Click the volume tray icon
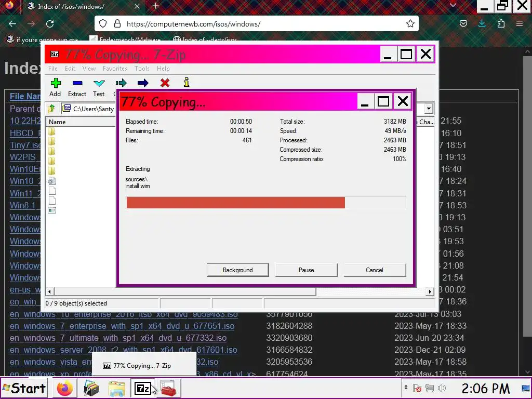Screen dimensions: 532x399 click(442, 388)
